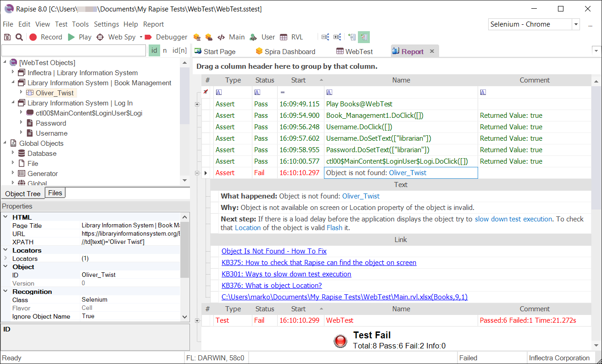The image size is (602, 364).
Task: Click the Save icon in toolbar
Action: click(x=7, y=37)
